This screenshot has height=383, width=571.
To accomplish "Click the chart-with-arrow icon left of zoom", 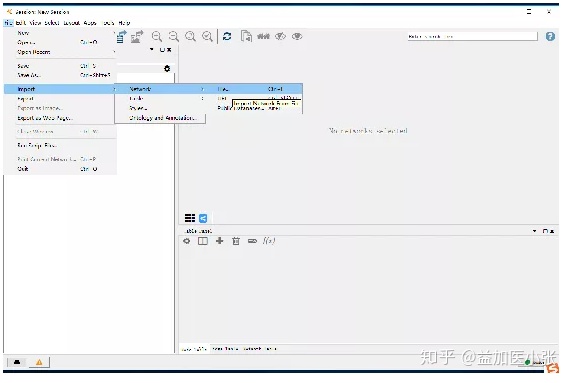I will [x=137, y=36].
